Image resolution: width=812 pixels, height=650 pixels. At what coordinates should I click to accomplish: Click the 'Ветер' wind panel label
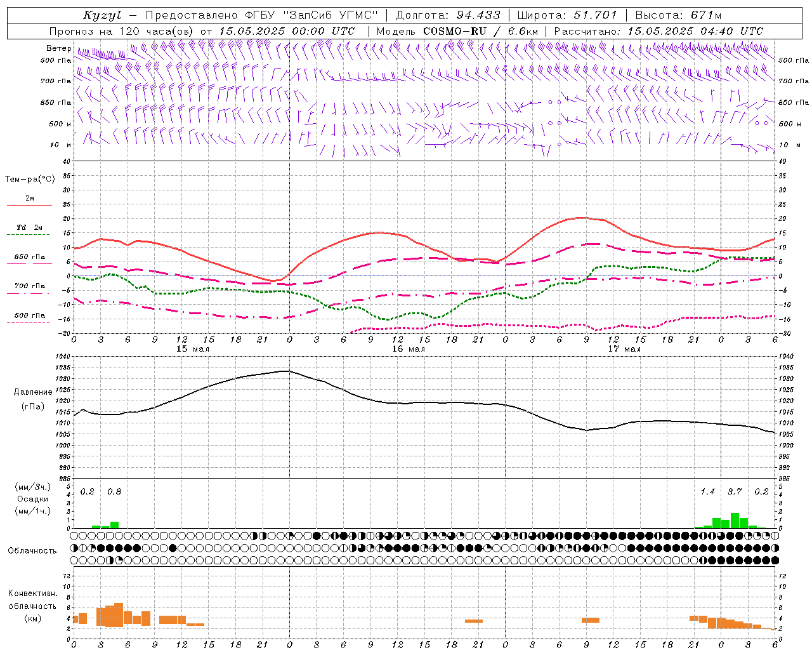tap(58, 48)
